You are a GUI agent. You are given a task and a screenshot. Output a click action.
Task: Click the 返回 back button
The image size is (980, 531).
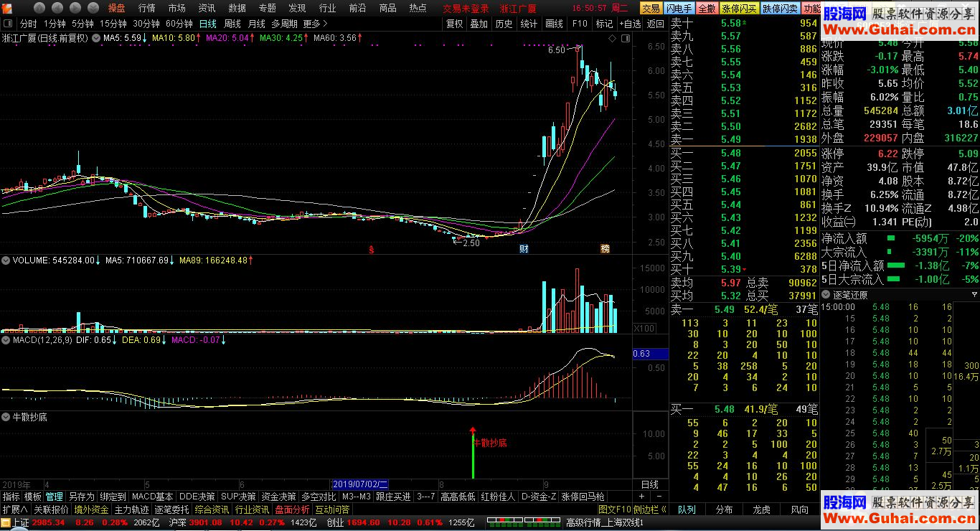[655, 24]
